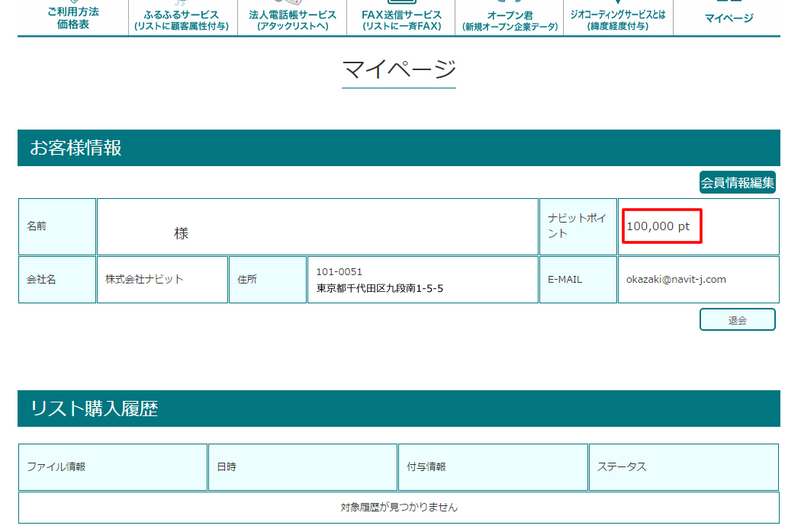801x532 pixels.
Task: Click the リスト購入履歴 section header
Action: click(94, 409)
